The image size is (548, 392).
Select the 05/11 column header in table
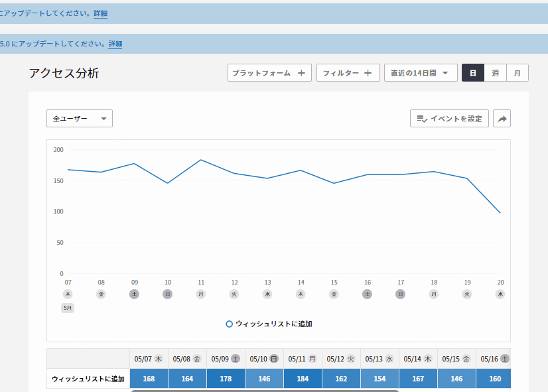click(x=303, y=359)
